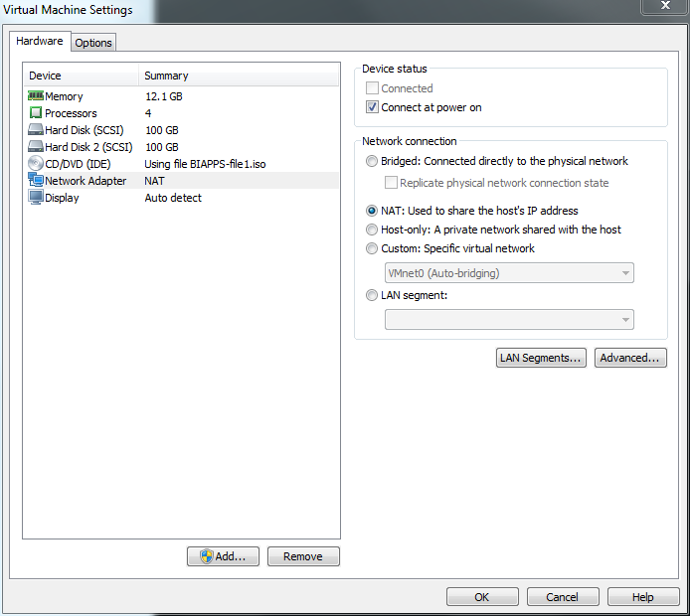Select the Hard Disk (SCSI) label
The height and width of the screenshot is (616, 690).
[85, 130]
